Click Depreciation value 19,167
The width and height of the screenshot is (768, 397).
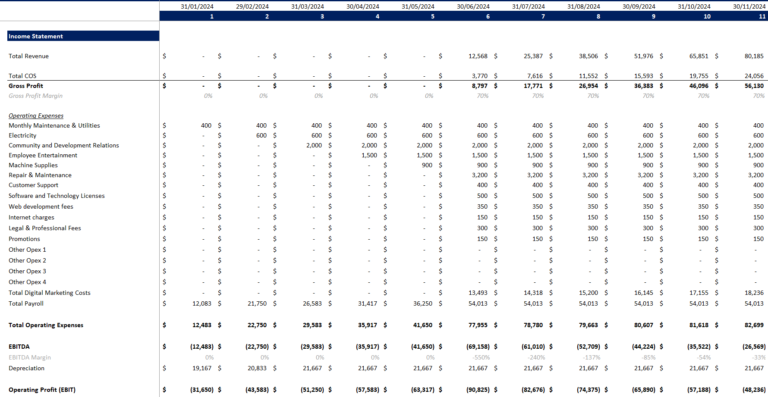pos(201,368)
